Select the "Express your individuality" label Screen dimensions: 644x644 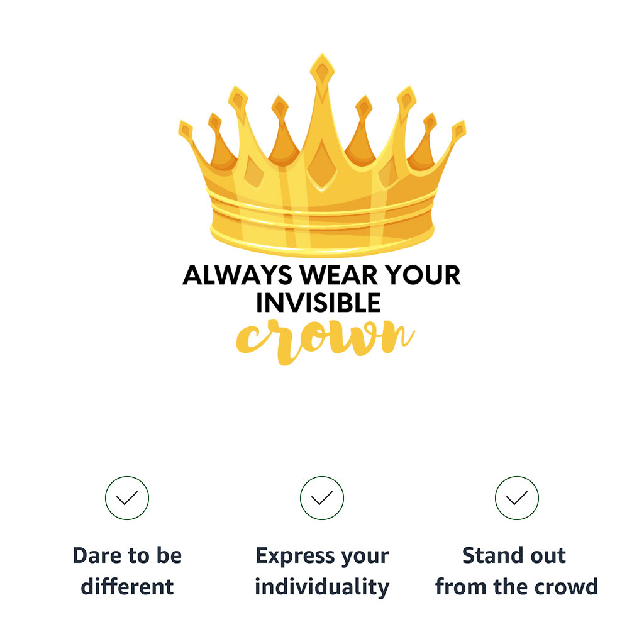[x=322, y=571]
